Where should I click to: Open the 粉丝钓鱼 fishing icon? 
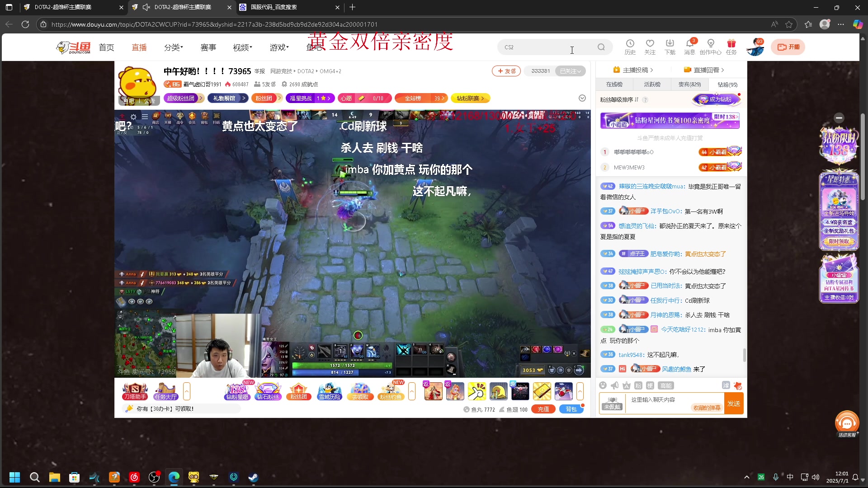tap(391, 391)
